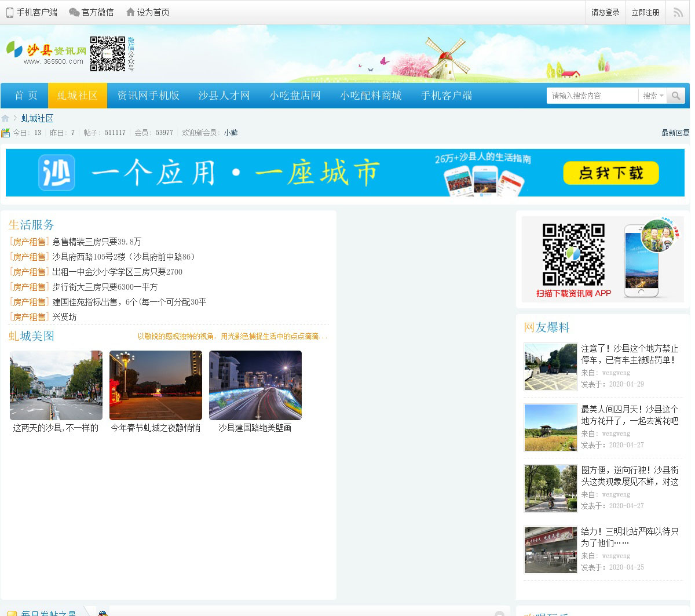Click the 点我下载 banner button
Screen dimensions: 695x616
point(610,173)
